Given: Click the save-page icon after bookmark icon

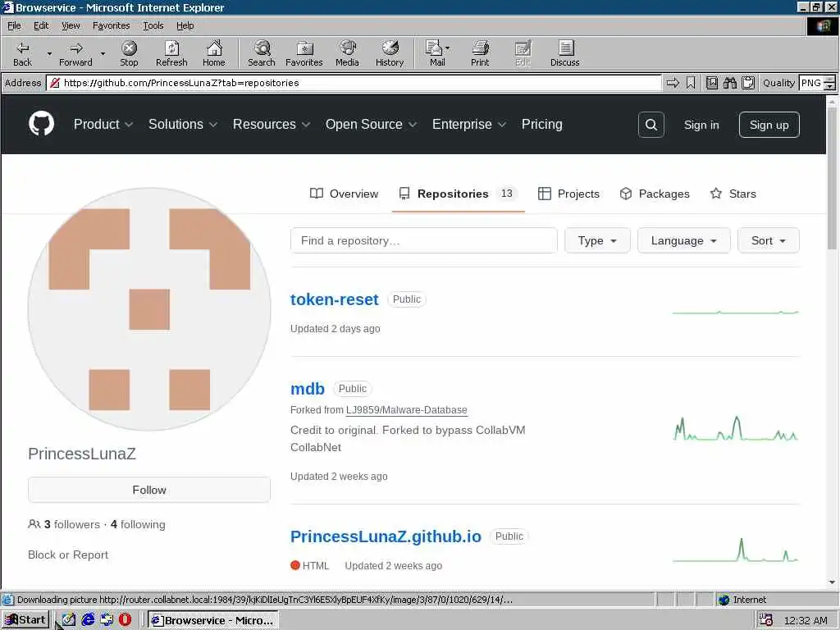Looking at the screenshot, I should tap(711, 83).
